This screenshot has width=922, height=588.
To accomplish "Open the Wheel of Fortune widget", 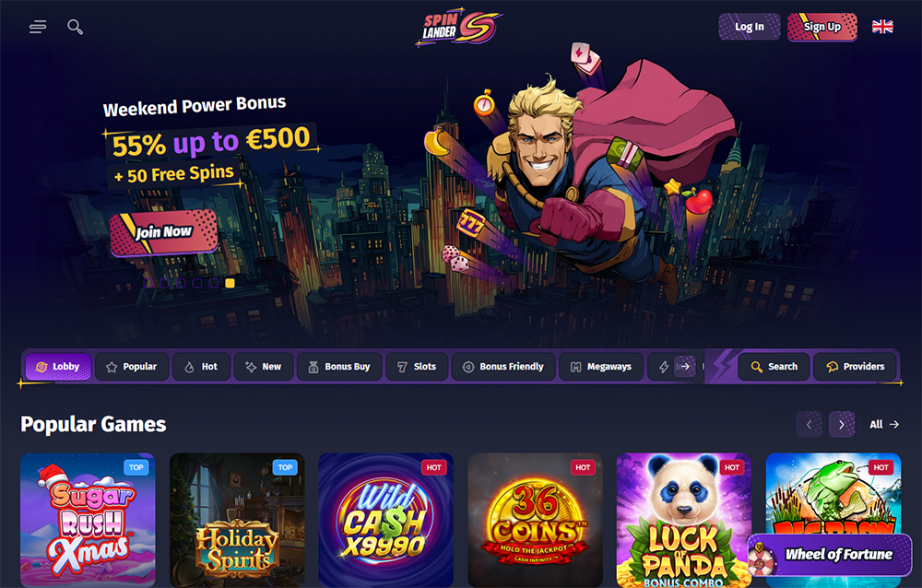I will click(x=830, y=555).
